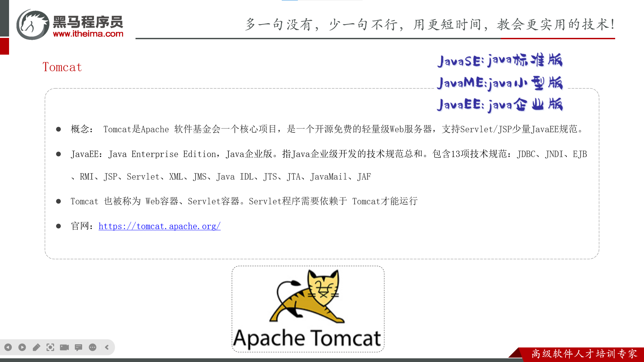The width and height of the screenshot is (644, 362).
Task: Click the Apache Tomcat logo image
Action: (308, 309)
